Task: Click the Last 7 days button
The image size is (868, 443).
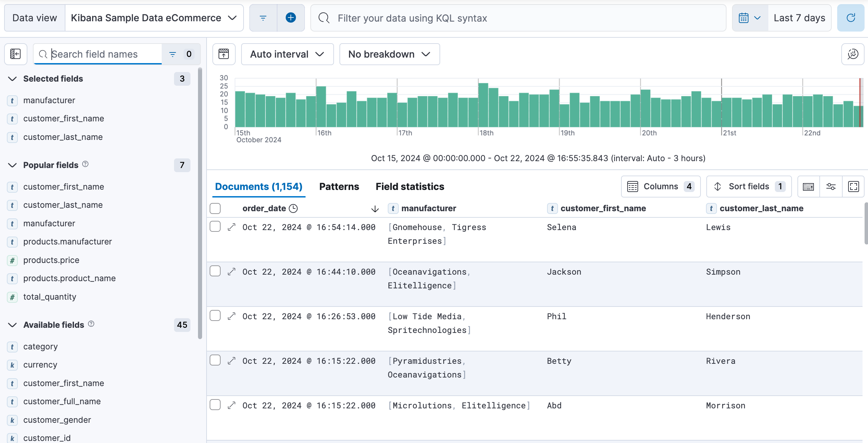Action: point(799,17)
